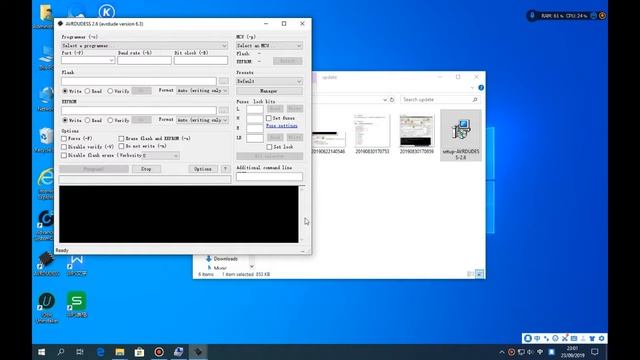
Task: Open the AVRDUDESS chip desktop shortcut
Action: coord(46,264)
